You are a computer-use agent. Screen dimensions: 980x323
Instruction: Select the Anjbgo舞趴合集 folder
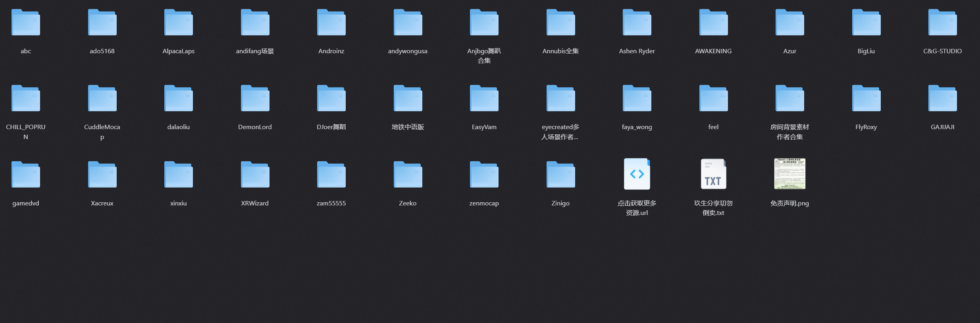point(484,22)
